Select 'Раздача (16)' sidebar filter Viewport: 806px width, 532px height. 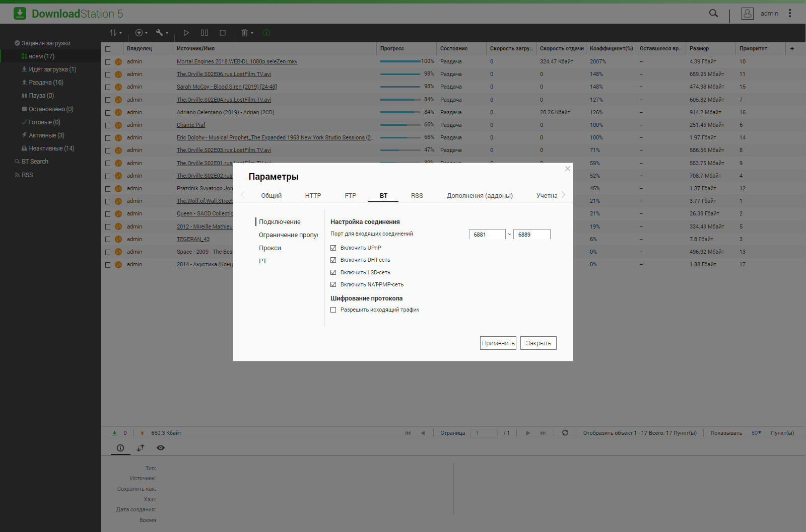click(x=42, y=83)
